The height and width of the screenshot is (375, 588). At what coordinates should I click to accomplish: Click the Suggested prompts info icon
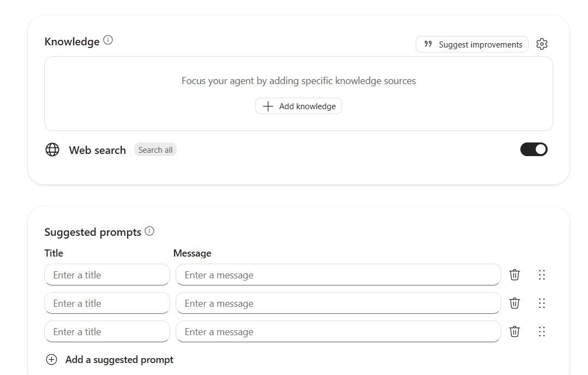click(149, 231)
